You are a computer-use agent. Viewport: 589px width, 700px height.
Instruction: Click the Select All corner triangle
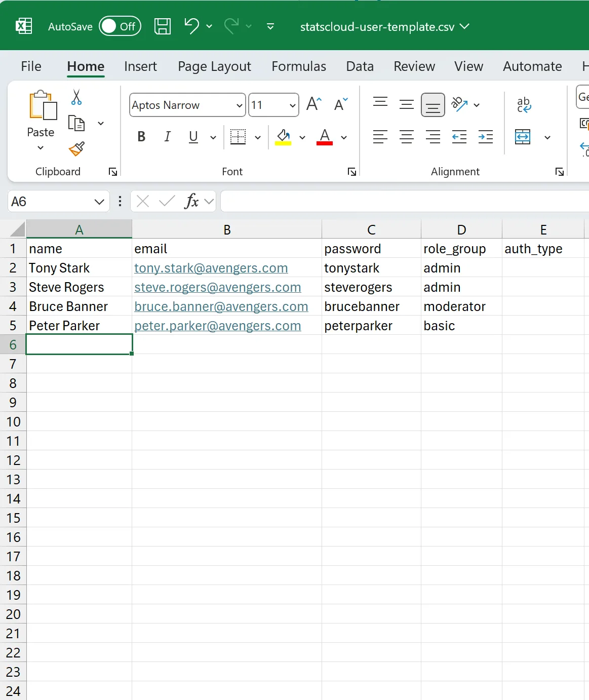tap(17, 229)
